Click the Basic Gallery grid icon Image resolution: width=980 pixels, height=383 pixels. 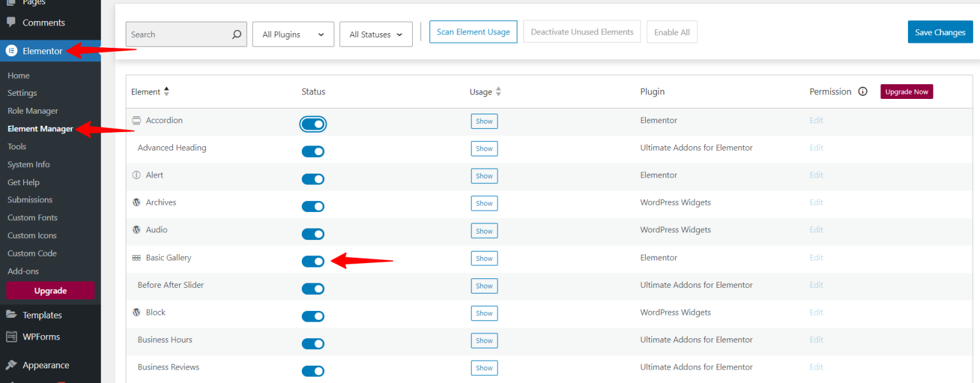click(x=136, y=257)
